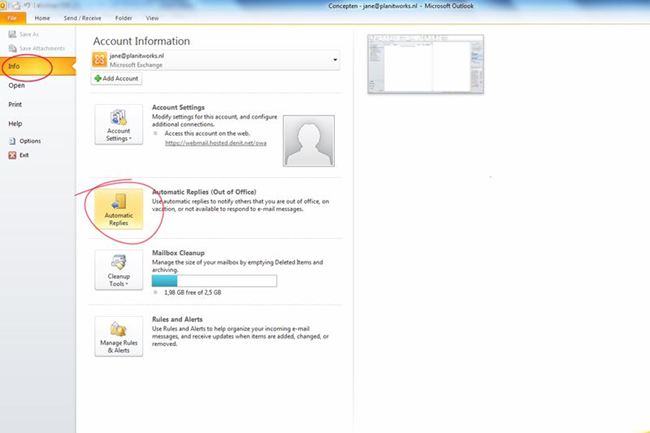Select the Folder ribbon tab
Viewport: 650px width, 433px height.
(x=124, y=18)
